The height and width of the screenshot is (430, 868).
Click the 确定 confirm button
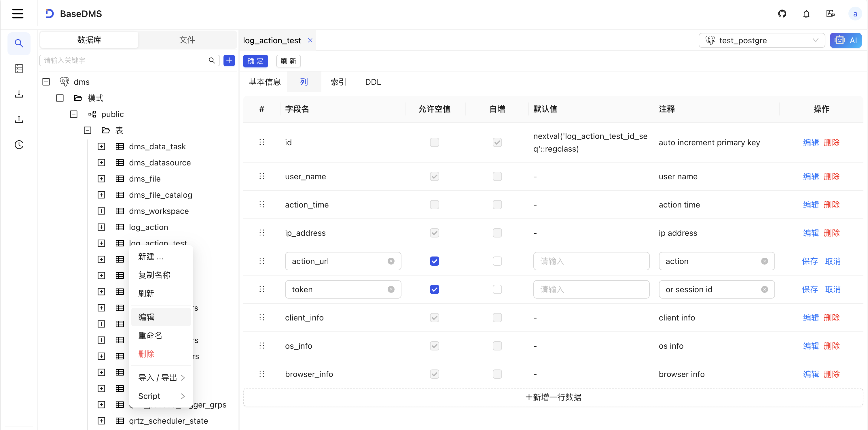point(255,61)
